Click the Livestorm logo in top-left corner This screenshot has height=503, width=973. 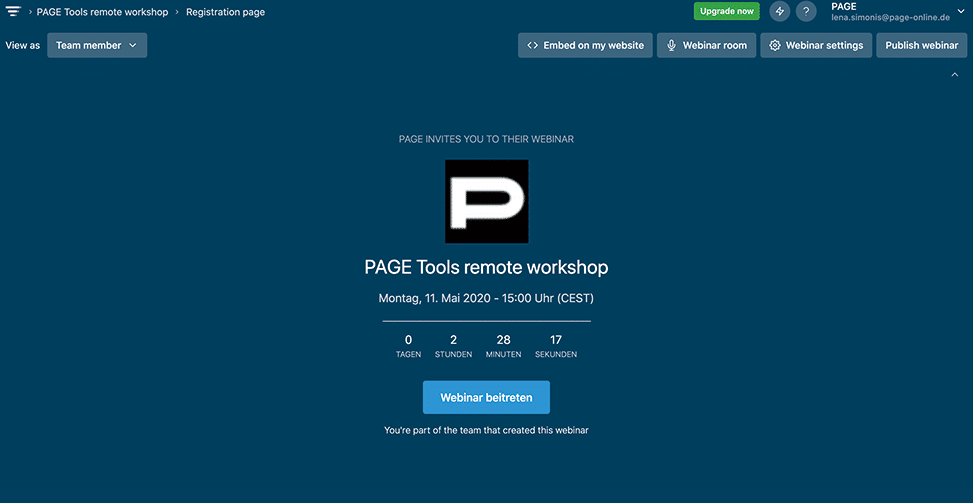(13, 12)
